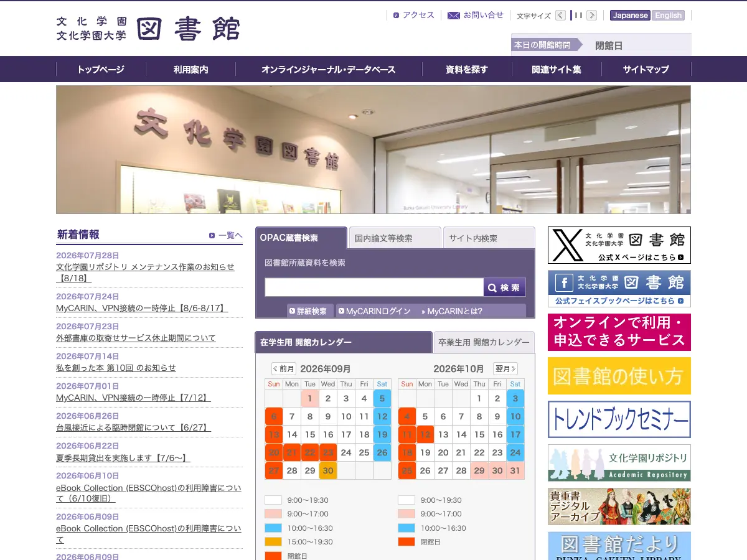Click the arrow bullet icon before 一覧へ
This screenshot has height=560, width=747.
(x=212, y=235)
